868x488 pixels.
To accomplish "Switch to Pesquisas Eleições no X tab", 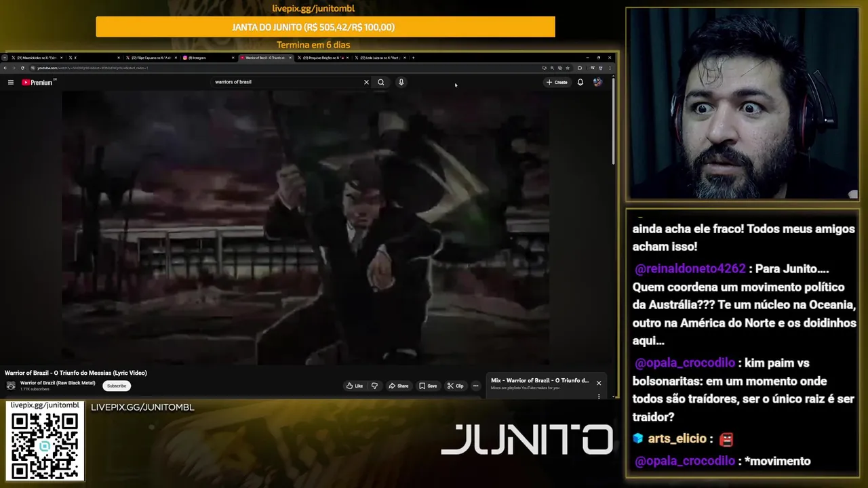I will 322,58.
